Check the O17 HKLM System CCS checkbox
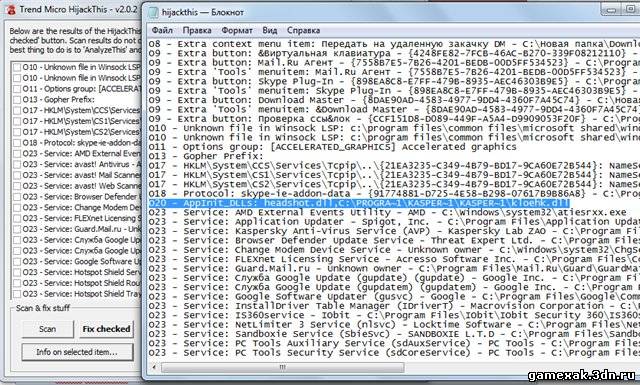 coord(17,110)
